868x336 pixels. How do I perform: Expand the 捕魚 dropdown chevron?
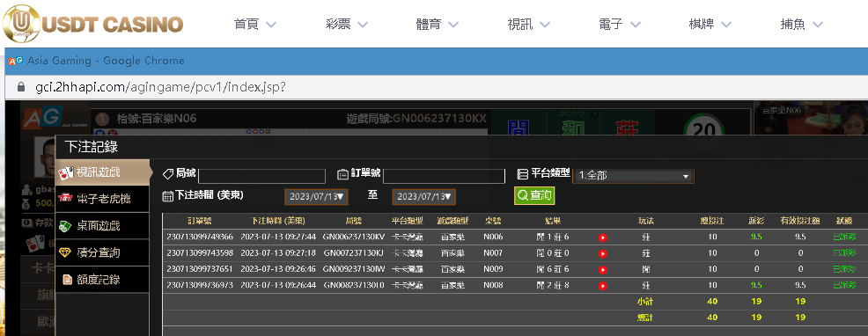[x=817, y=25]
